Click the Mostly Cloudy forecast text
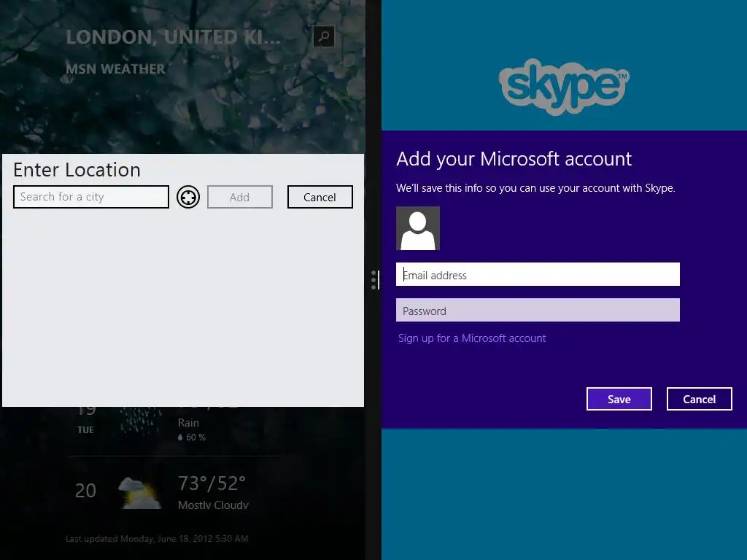The height and width of the screenshot is (560, 747). 213,505
